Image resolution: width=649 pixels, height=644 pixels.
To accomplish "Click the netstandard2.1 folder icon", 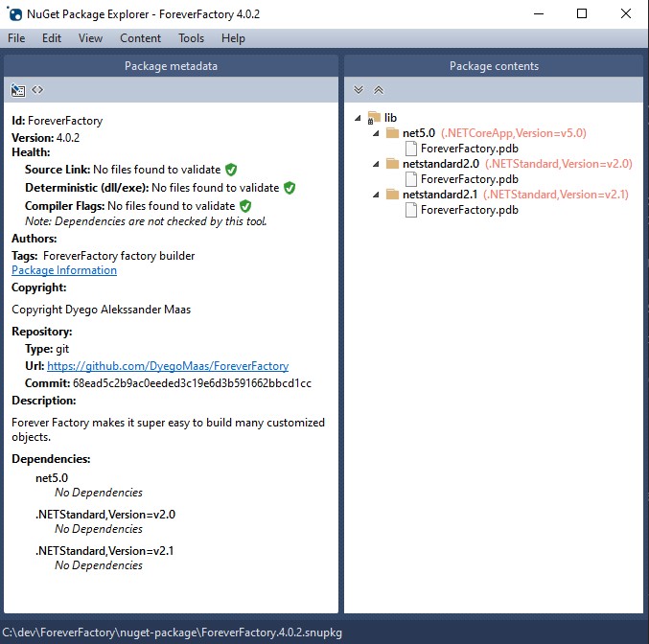I will tap(392, 195).
